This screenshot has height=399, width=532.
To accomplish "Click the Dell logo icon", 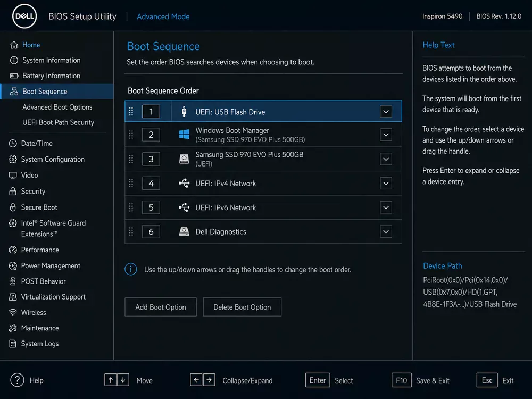I will (24, 16).
